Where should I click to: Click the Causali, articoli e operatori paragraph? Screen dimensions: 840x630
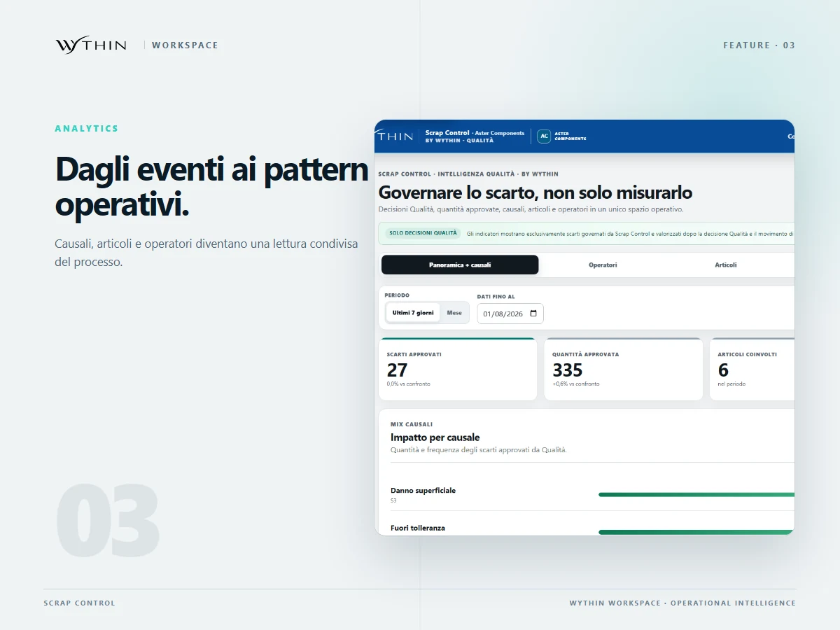(x=206, y=253)
